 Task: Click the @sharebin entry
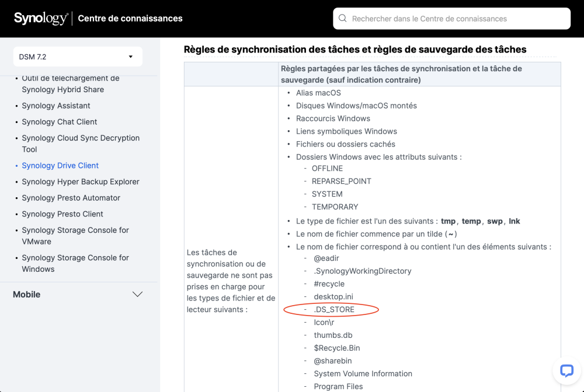333,360
